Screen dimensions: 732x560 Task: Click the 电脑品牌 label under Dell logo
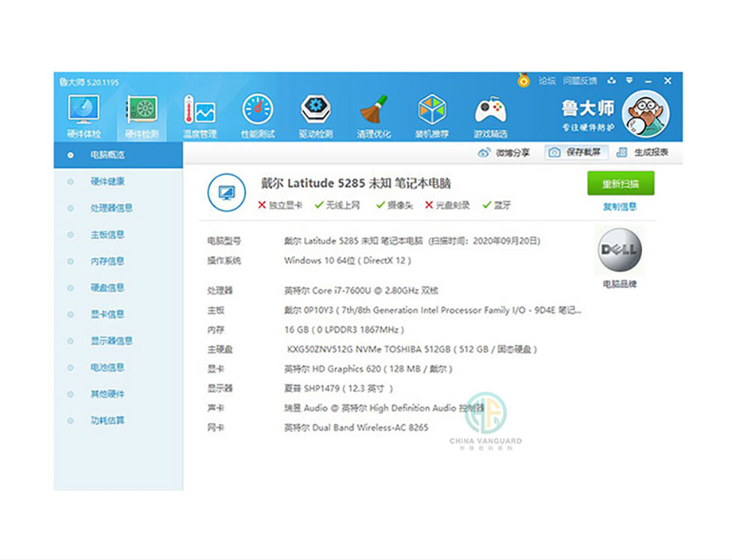[620, 284]
